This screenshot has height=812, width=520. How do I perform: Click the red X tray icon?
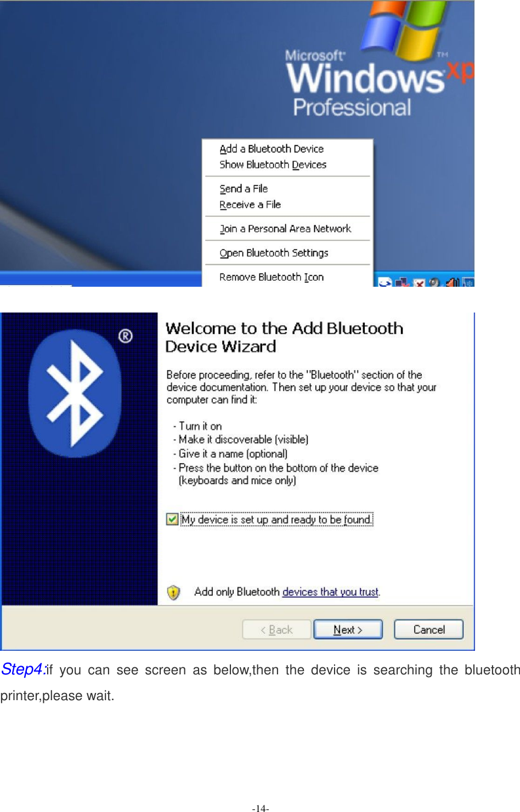click(419, 283)
